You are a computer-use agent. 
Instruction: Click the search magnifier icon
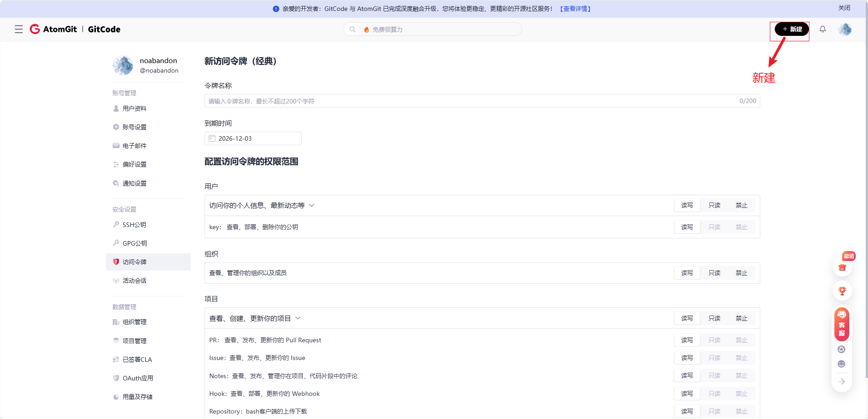point(353,29)
